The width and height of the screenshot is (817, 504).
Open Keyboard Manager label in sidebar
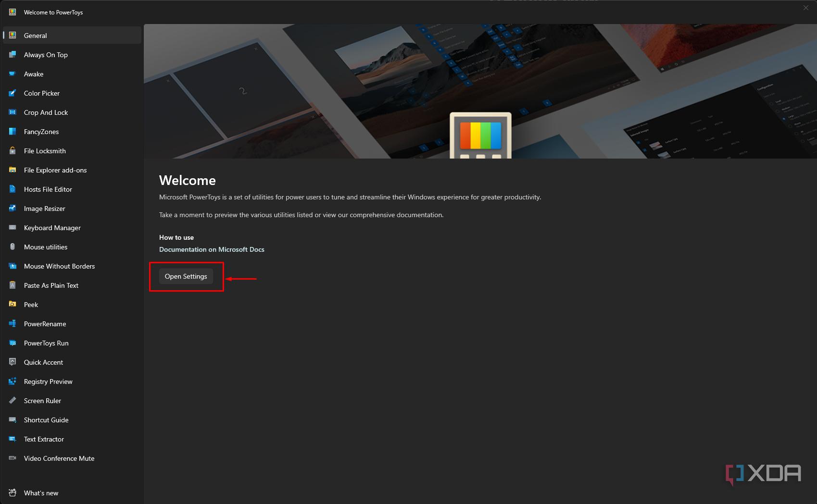[52, 228]
